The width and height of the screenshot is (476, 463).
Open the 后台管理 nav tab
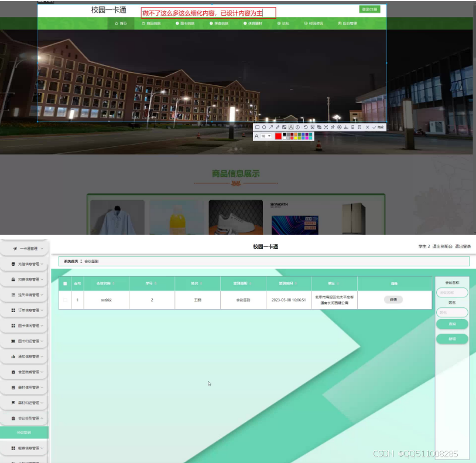347,23
